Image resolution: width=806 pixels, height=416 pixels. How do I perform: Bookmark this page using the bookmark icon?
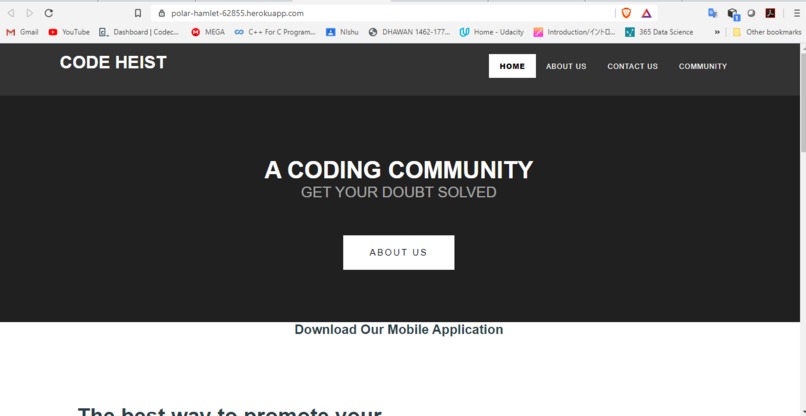point(138,13)
